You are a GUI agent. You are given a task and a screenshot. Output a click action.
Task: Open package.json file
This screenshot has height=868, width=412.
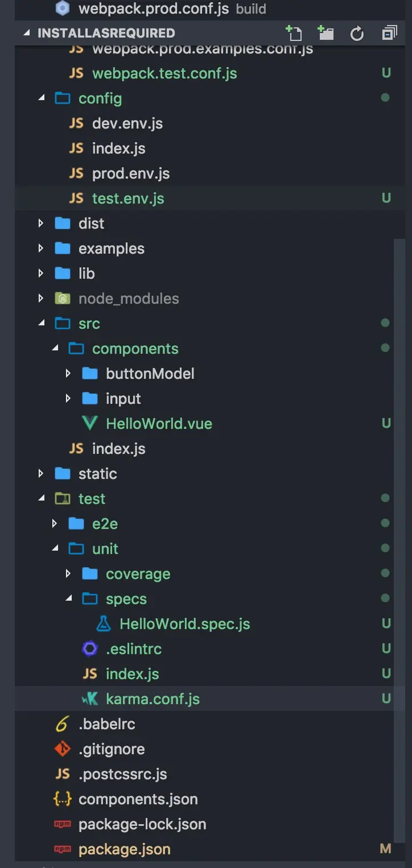(124, 849)
